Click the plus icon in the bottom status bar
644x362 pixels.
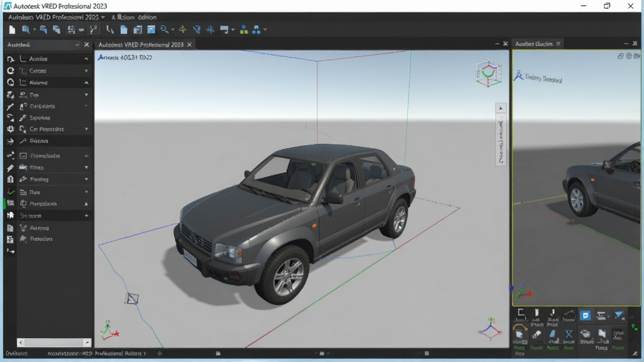pos(160,353)
